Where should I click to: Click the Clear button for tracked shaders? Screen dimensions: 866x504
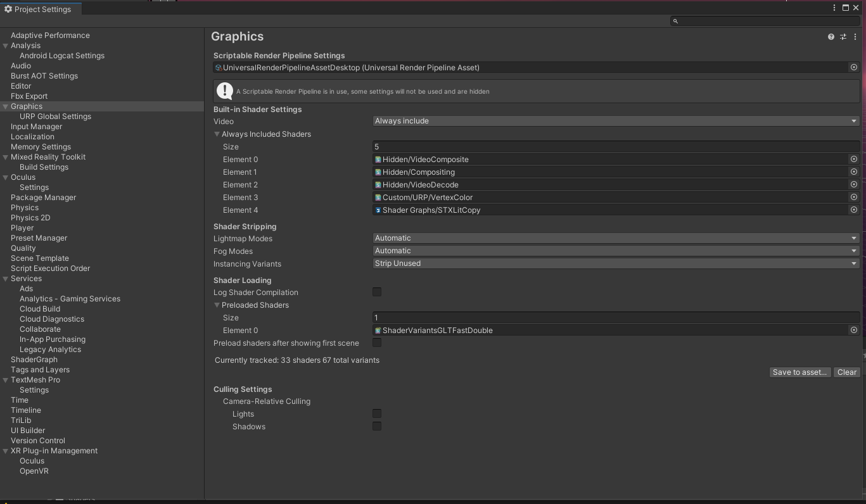point(846,372)
